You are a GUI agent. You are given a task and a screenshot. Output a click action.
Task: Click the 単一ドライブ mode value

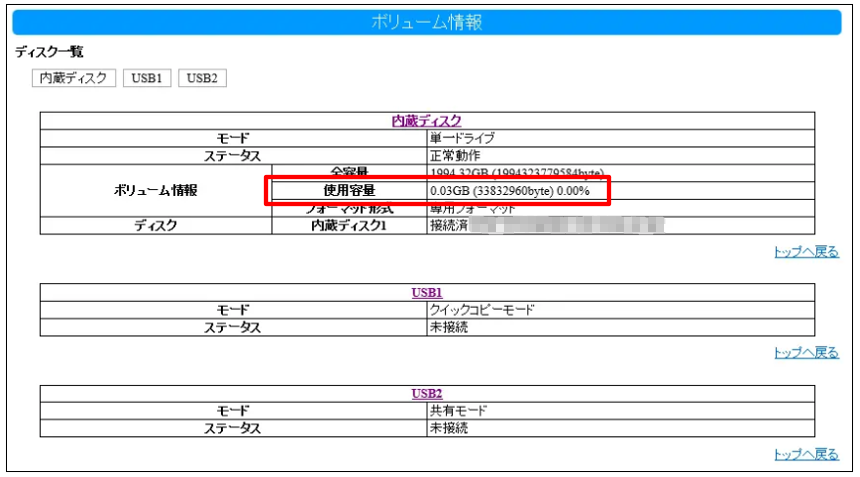click(462, 138)
